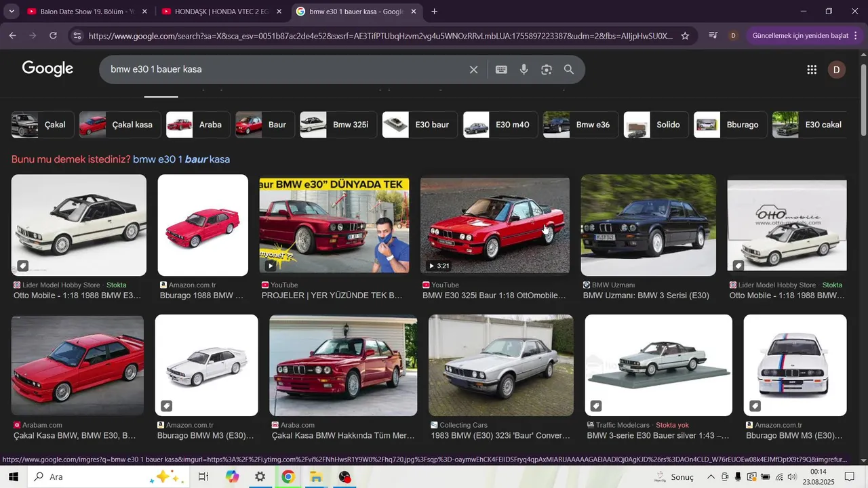This screenshot has width=868, height=488.
Task: Open BMW Uzmanı black E30 image
Action: (648, 226)
